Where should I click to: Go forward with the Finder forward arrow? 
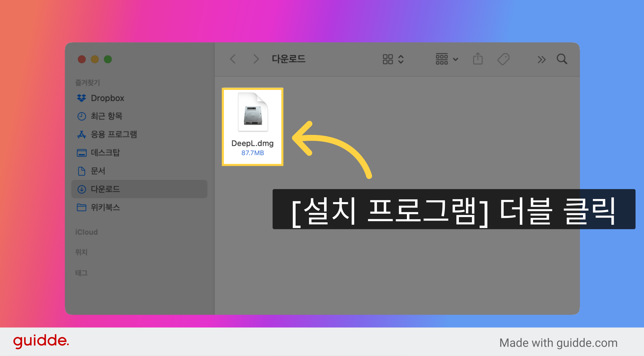(x=256, y=59)
